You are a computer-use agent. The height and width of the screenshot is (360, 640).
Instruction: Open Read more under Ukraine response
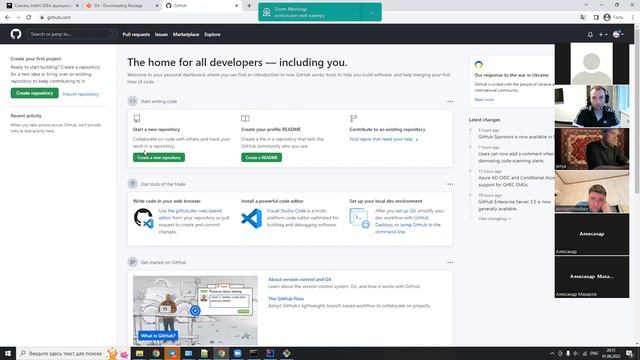click(484, 100)
